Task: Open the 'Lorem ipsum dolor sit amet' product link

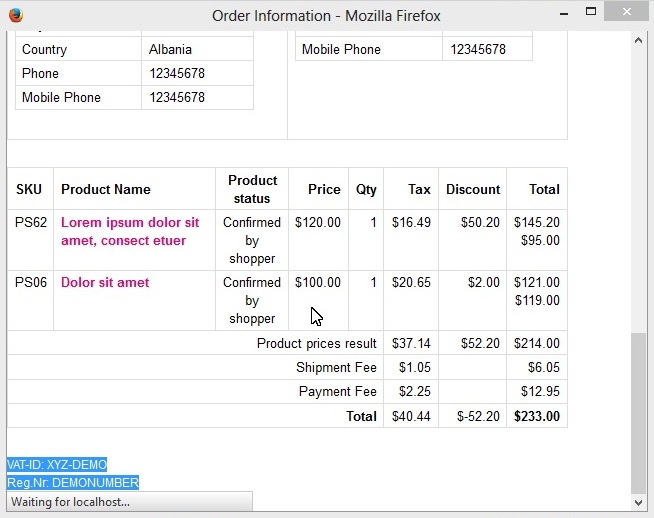Action: [130, 231]
